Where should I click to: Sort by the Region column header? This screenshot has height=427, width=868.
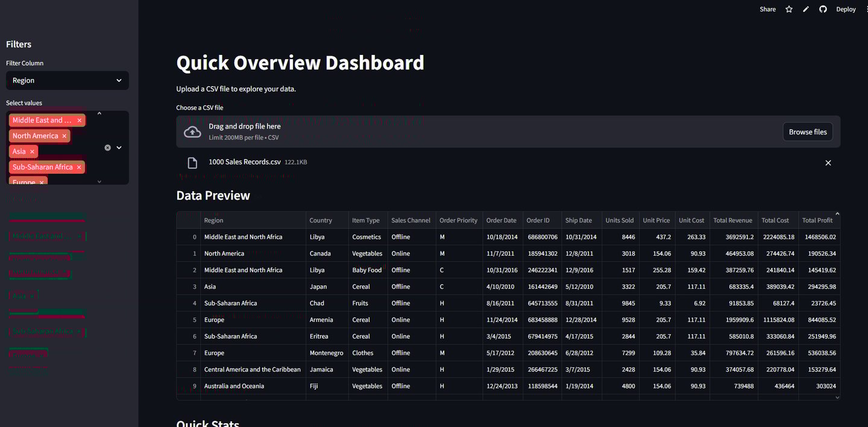[x=254, y=220]
